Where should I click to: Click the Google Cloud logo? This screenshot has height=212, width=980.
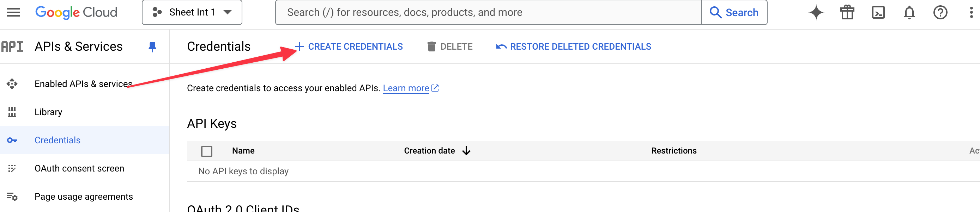tap(76, 13)
